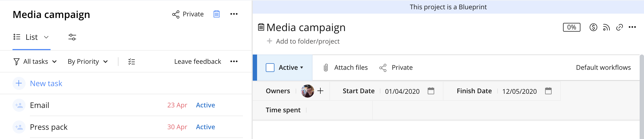Viewport: 644px width, 139px height.
Task: Click the Start Date input field
Action: coord(402,91)
